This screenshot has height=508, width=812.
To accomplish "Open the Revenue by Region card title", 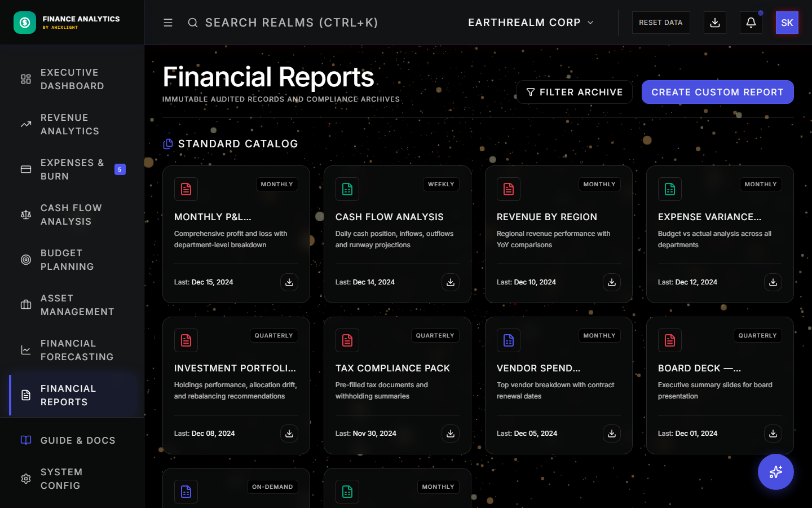I will tap(547, 217).
